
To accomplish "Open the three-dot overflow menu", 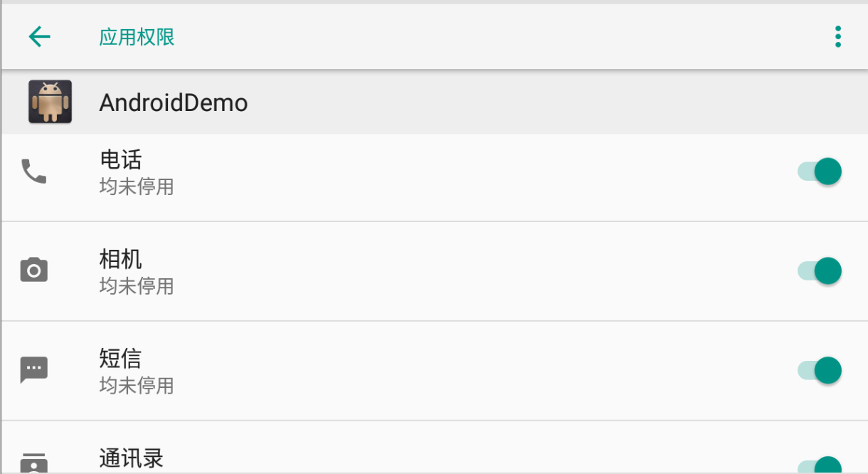I will 838,36.
